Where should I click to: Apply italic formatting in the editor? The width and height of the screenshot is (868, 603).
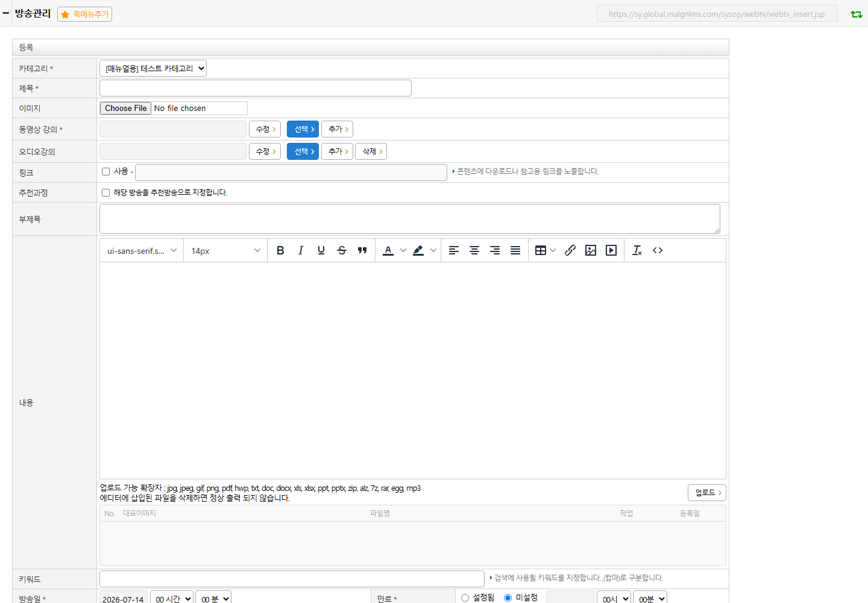pos(301,250)
